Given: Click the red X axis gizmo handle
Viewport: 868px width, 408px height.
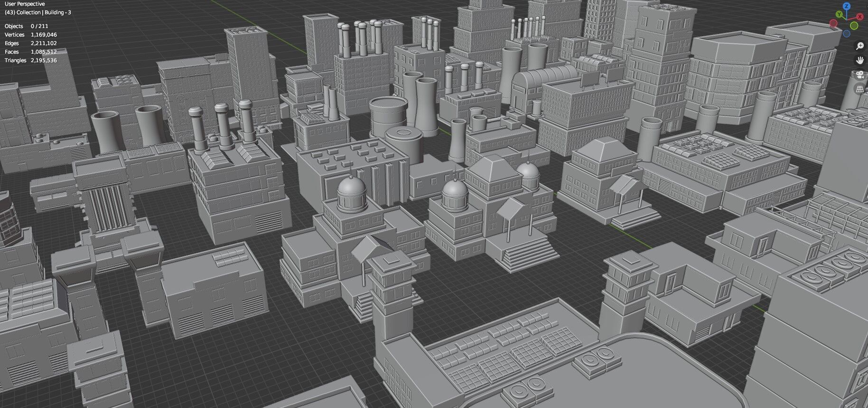Looking at the screenshot, I should pos(860,17).
